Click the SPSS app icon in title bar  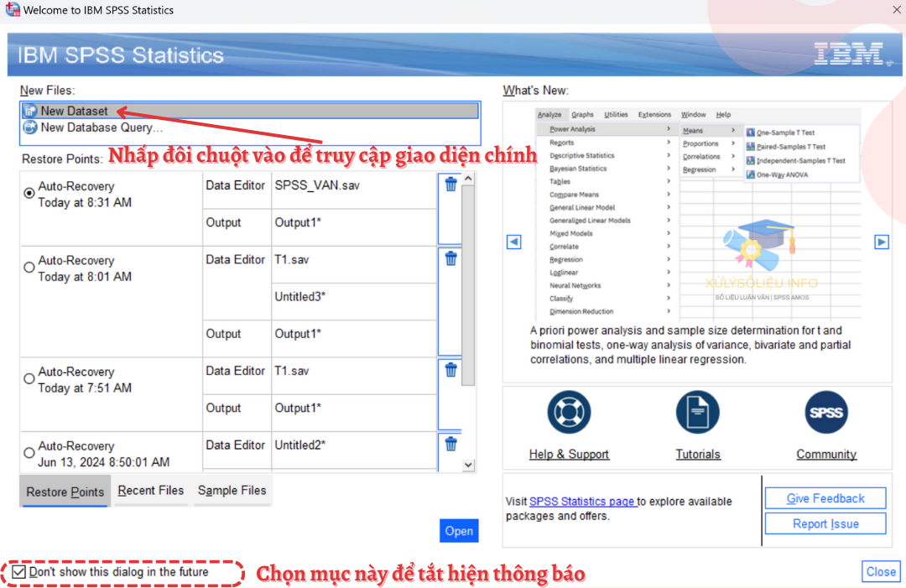pyautogui.click(x=12, y=9)
